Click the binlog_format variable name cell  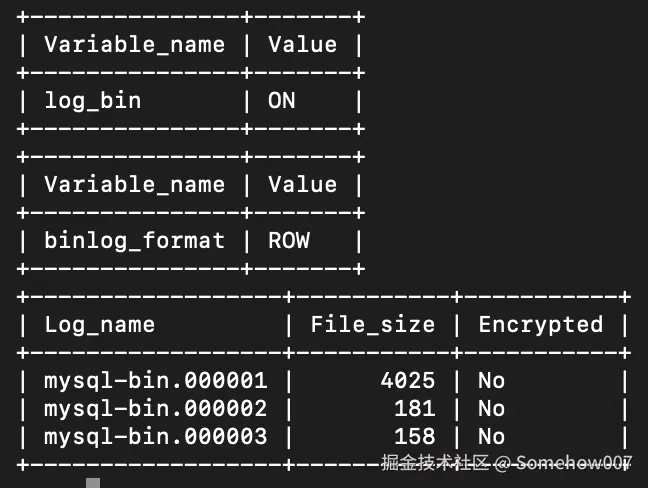click(x=134, y=241)
